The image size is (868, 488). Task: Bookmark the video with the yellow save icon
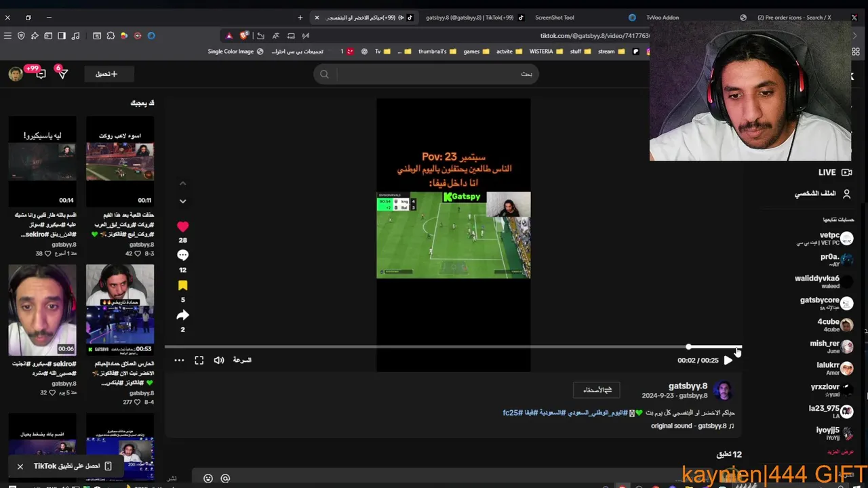tap(182, 286)
